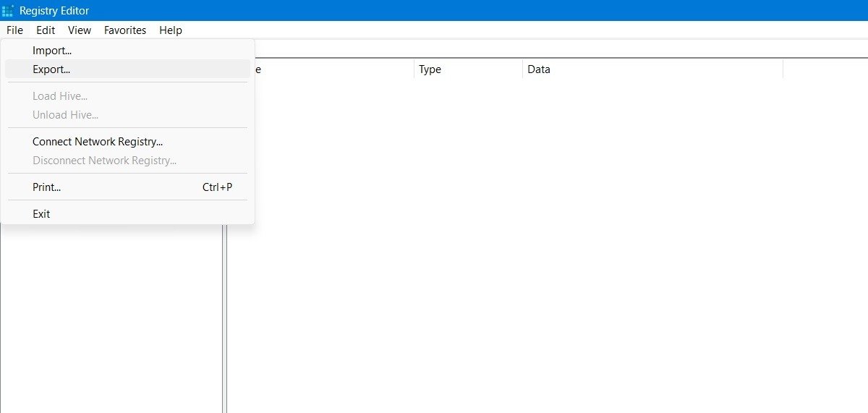
Task: Close the open File menu
Action: (x=14, y=30)
